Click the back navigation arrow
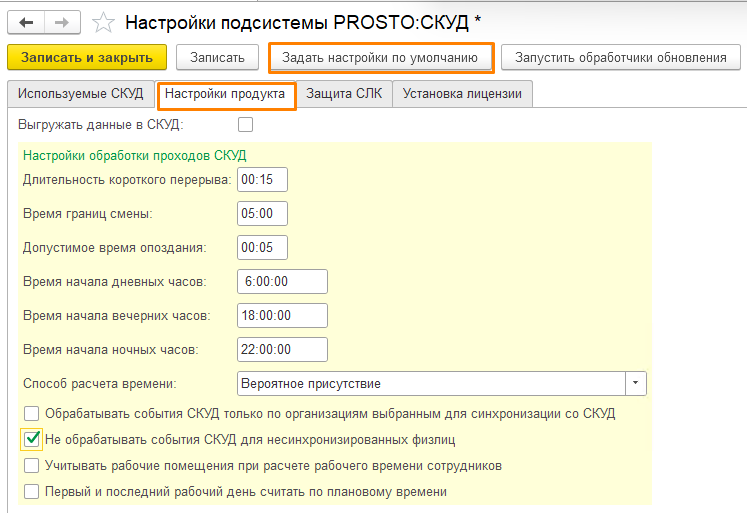 click(x=26, y=21)
